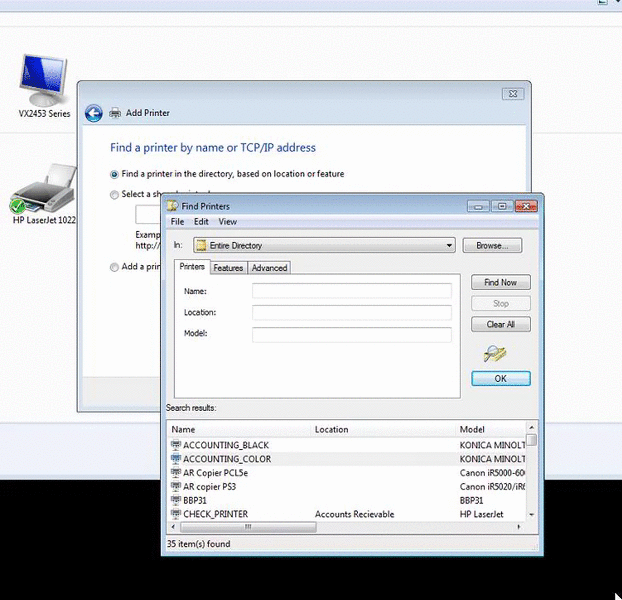Click the AR Copier PCL5e printer icon
The height and width of the screenshot is (600, 622).
point(176,473)
